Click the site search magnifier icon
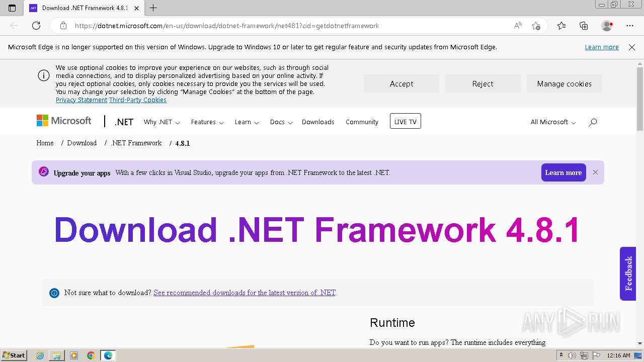The height and width of the screenshot is (362, 644). pyautogui.click(x=593, y=122)
